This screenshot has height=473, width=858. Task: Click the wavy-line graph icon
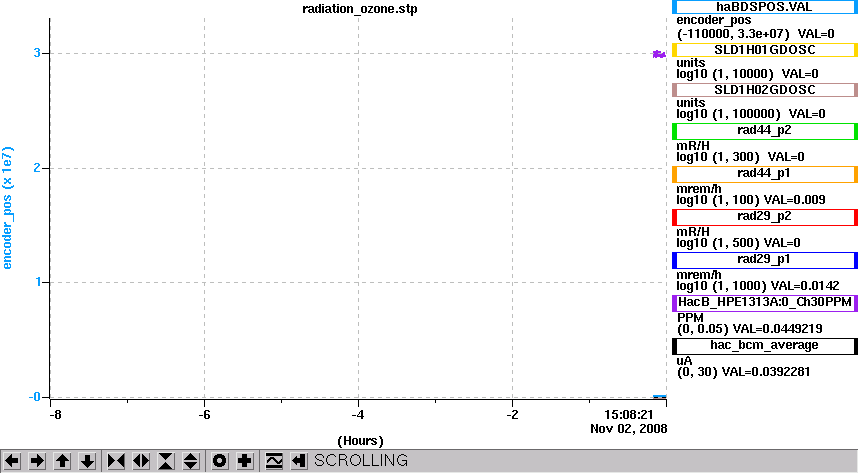click(x=274, y=461)
